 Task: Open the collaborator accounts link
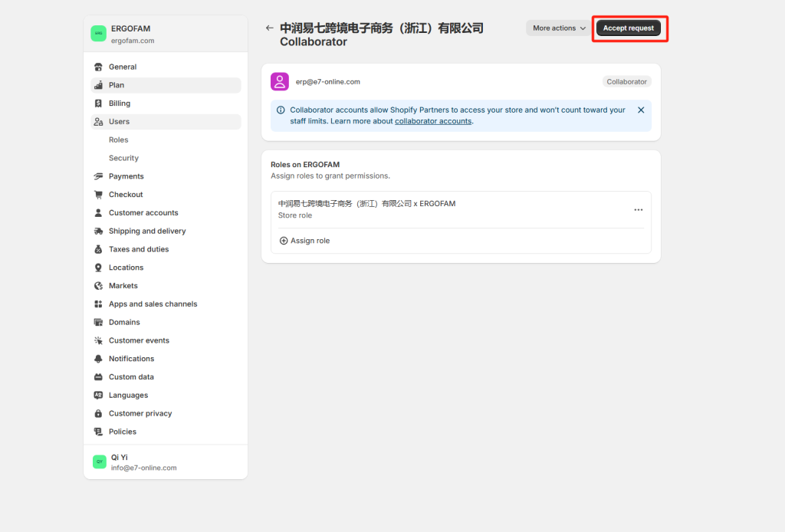pos(433,121)
